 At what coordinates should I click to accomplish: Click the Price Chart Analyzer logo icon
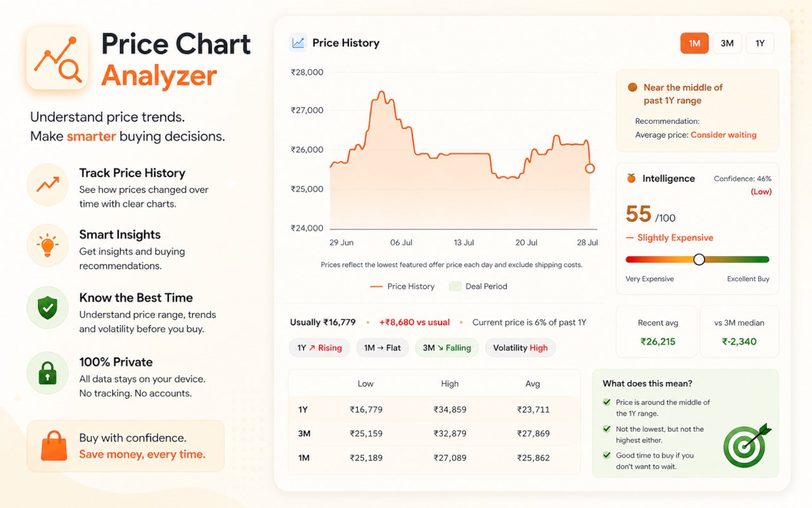(x=57, y=58)
